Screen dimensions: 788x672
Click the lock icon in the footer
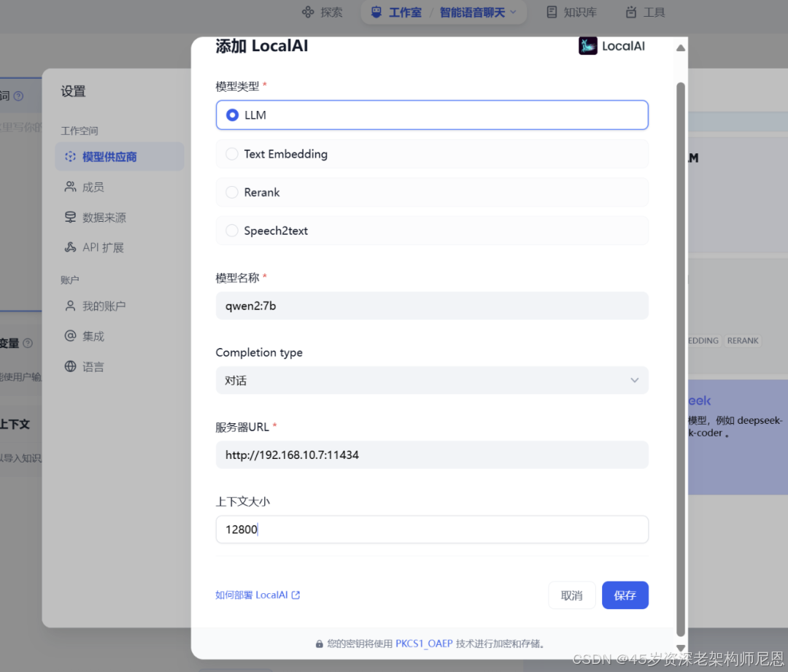319,644
